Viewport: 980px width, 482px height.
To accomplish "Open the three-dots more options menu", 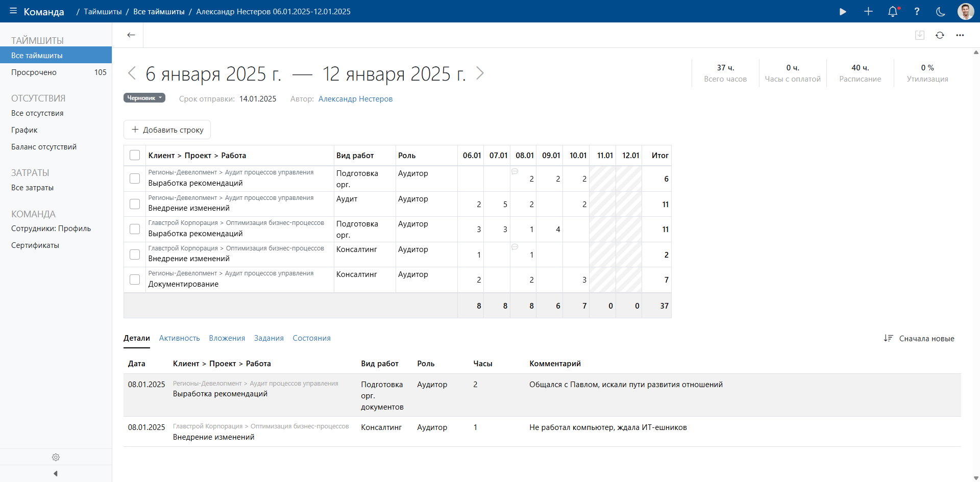I will point(960,35).
